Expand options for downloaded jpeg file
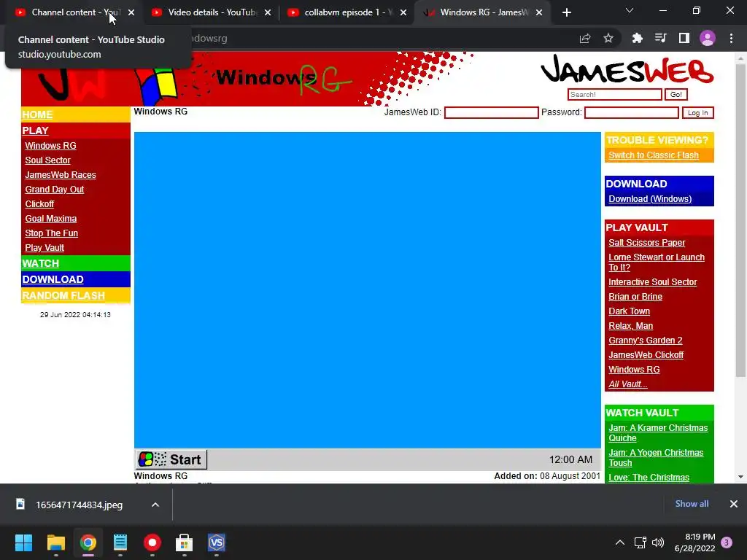Screen dimensions: 747x560 coord(155,505)
